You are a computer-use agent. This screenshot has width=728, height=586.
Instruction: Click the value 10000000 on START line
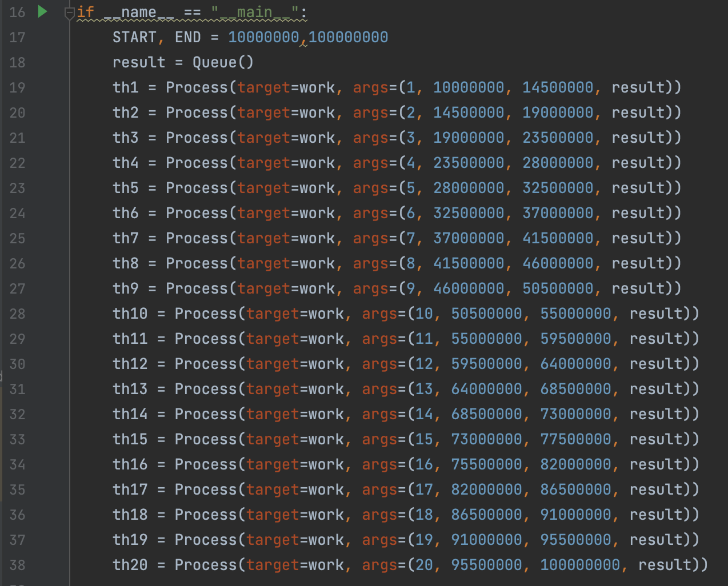pyautogui.click(x=263, y=38)
